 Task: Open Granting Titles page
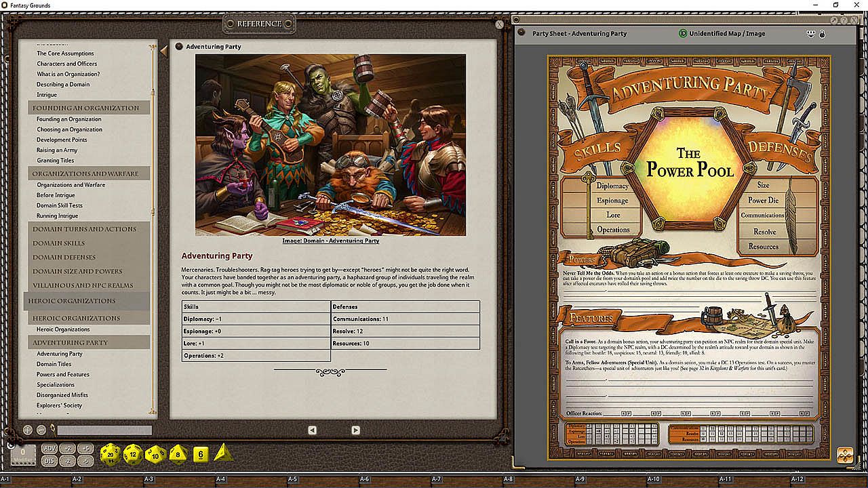point(56,161)
